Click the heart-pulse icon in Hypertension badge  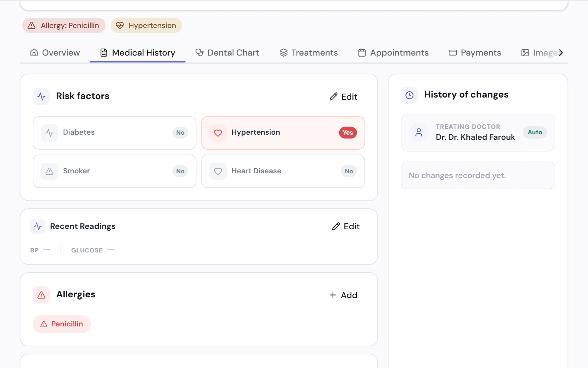120,25
